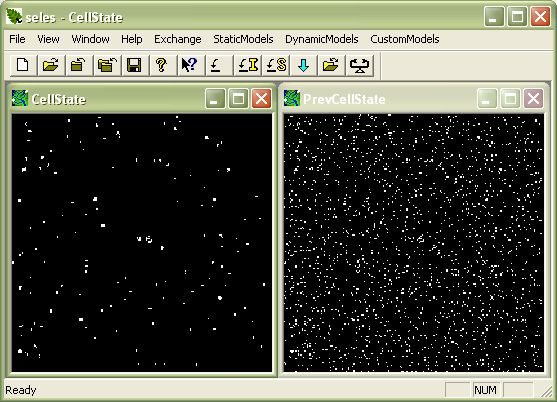Click the multiple folders toolbar icon
Image resolution: width=557 pixels, height=402 pixels.
107,65
